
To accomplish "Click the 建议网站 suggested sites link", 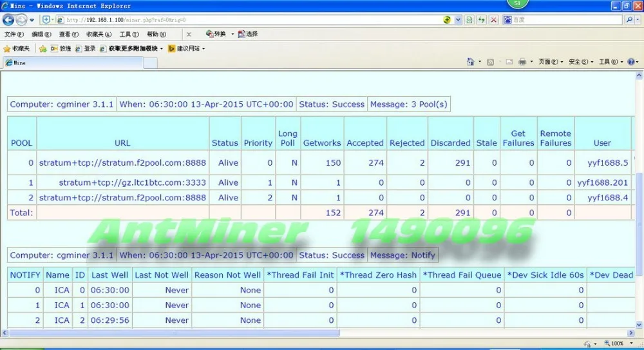I will tap(186, 48).
